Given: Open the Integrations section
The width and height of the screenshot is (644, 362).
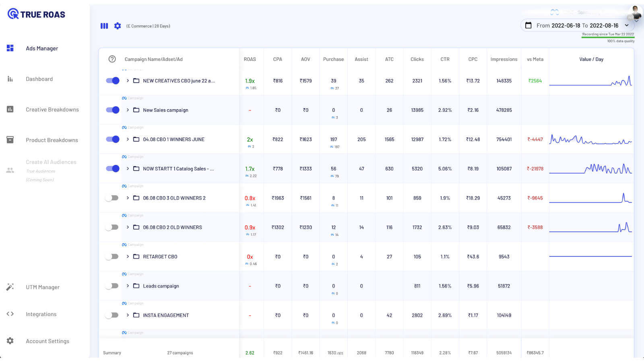Looking at the screenshot, I should coord(41,314).
